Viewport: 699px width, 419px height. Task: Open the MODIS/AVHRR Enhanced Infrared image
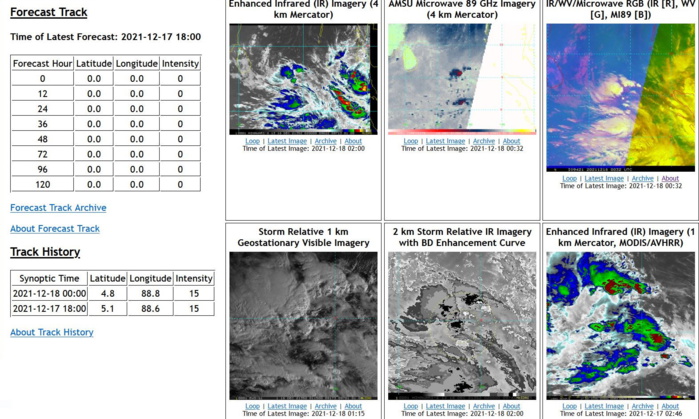pyautogui.click(x=620, y=325)
